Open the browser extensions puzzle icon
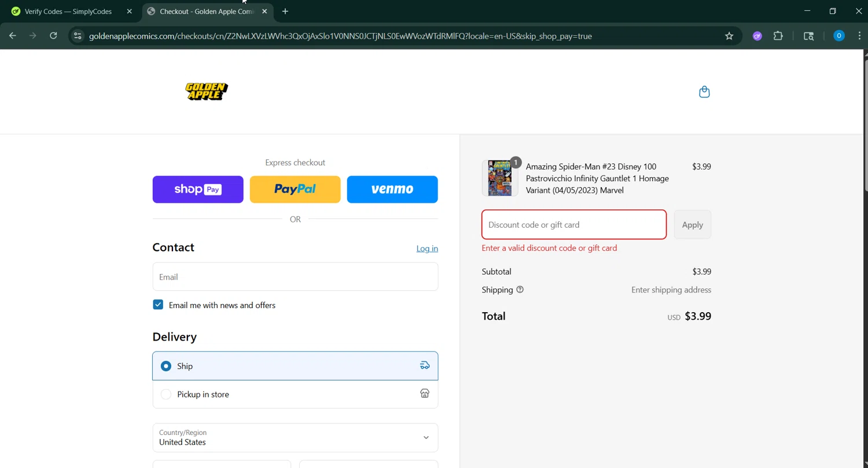This screenshot has height=468, width=868. pyautogui.click(x=778, y=36)
